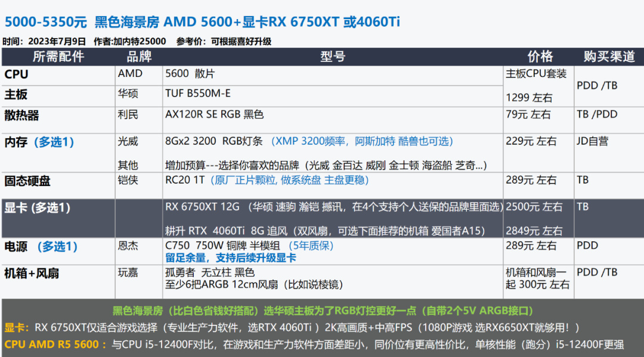Select the "固态硬盘" row label

(x=27, y=181)
